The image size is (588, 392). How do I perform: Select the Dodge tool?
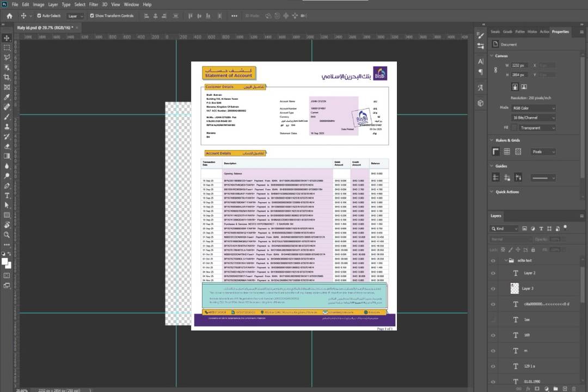(7, 175)
